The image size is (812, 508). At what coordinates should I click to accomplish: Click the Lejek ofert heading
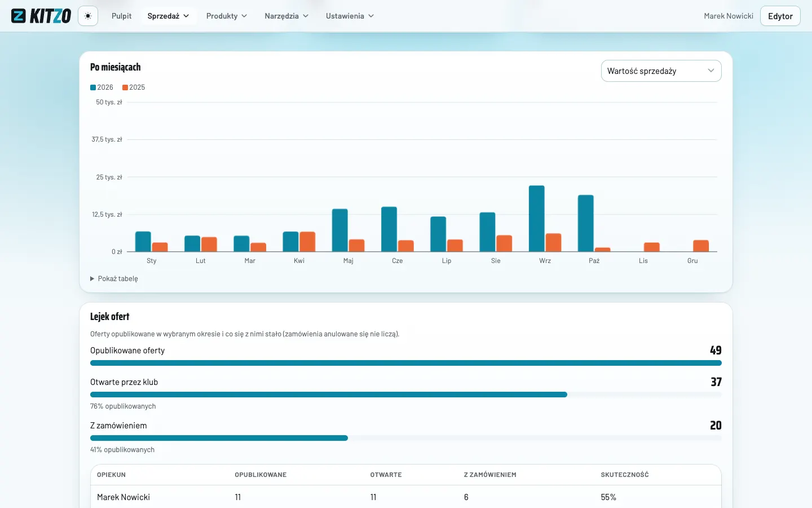(x=110, y=317)
